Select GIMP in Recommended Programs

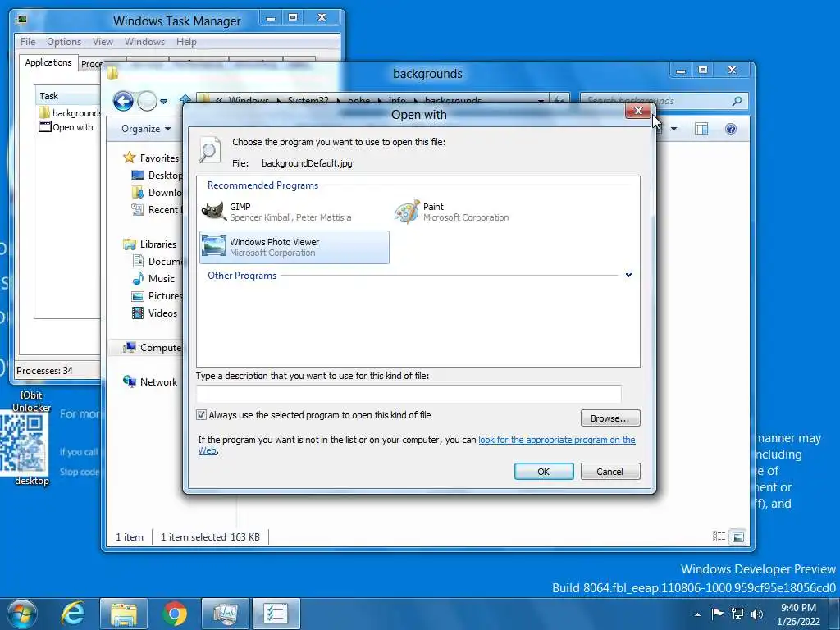pos(294,212)
